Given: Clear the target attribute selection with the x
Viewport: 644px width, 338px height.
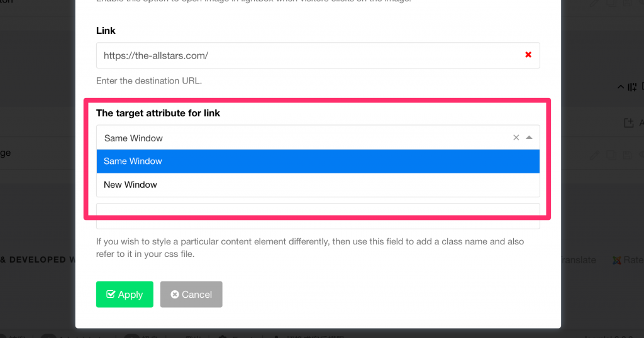Looking at the screenshot, I should coord(516,138).
